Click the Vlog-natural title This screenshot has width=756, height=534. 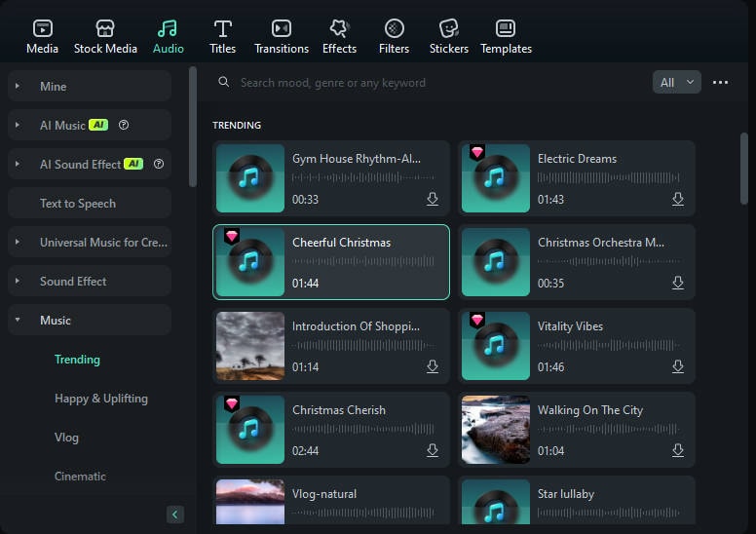tap(324, 494)
